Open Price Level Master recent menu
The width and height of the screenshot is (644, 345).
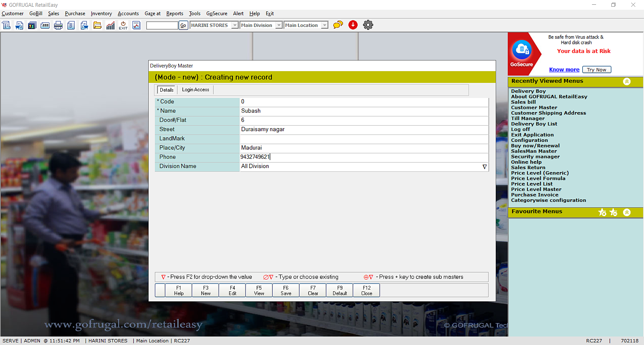[x=536, y=189]
